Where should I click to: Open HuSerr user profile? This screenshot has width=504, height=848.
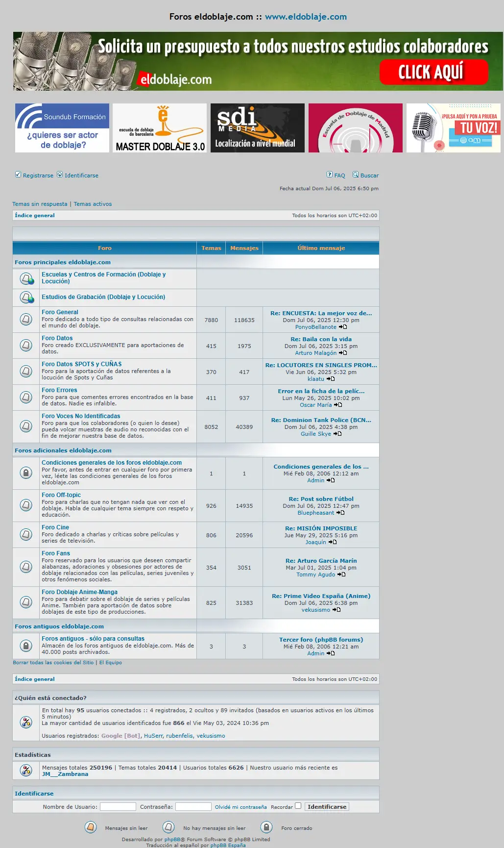[x=153, y=736]
